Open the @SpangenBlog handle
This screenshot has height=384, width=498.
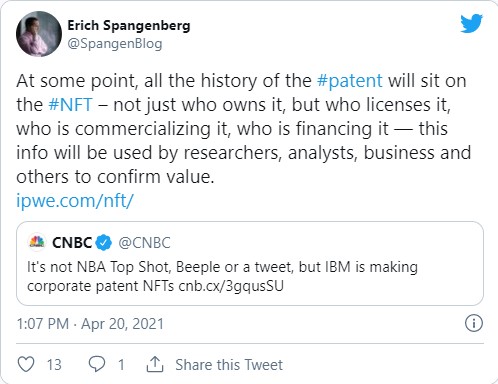(x=115, y=44)
